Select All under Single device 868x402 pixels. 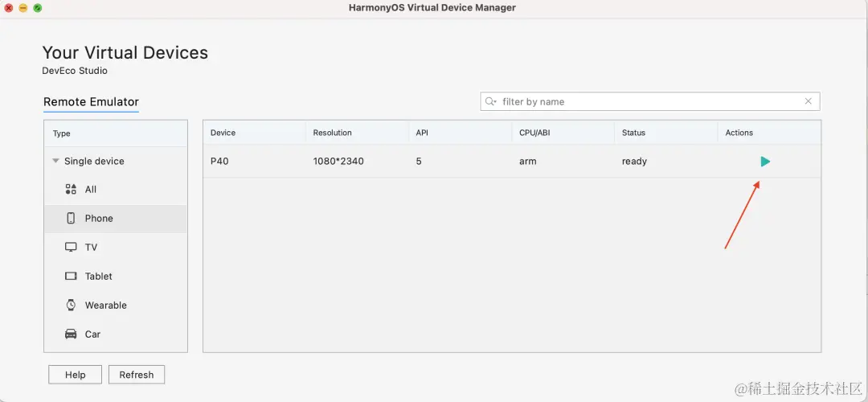coord(116,190)
